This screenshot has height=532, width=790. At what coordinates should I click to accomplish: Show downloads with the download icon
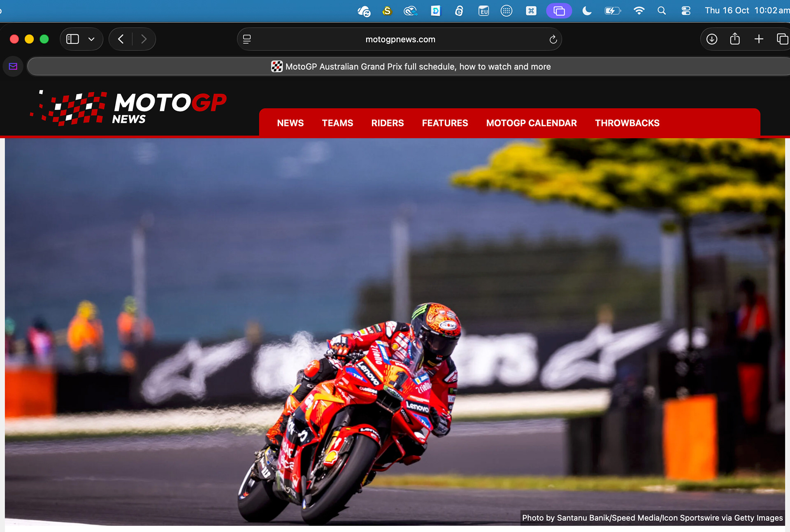pos(711,39)
